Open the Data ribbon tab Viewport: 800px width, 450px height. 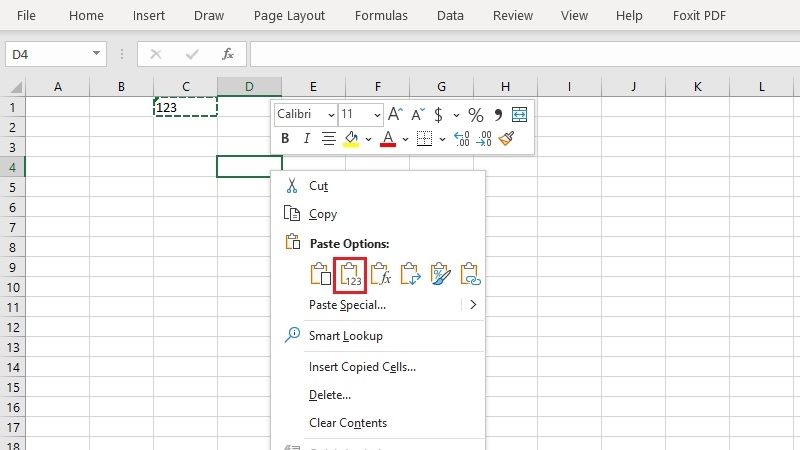click(x=450, y=15)
